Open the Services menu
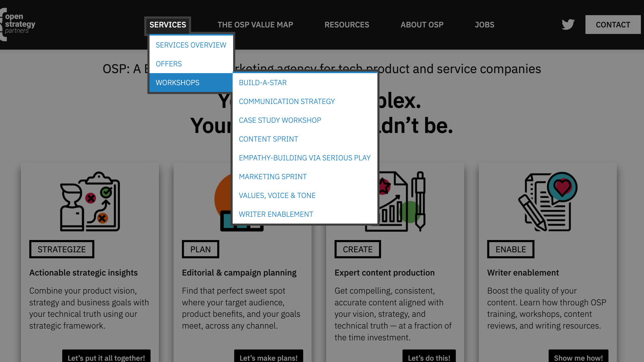 (167, 25)
